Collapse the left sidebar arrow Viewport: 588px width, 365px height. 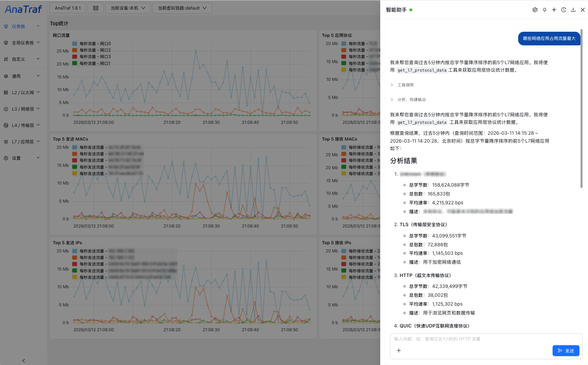point(24,361)
